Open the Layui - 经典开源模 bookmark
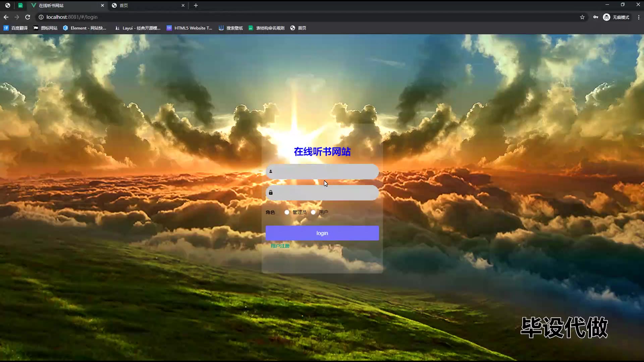 point(138,28)
